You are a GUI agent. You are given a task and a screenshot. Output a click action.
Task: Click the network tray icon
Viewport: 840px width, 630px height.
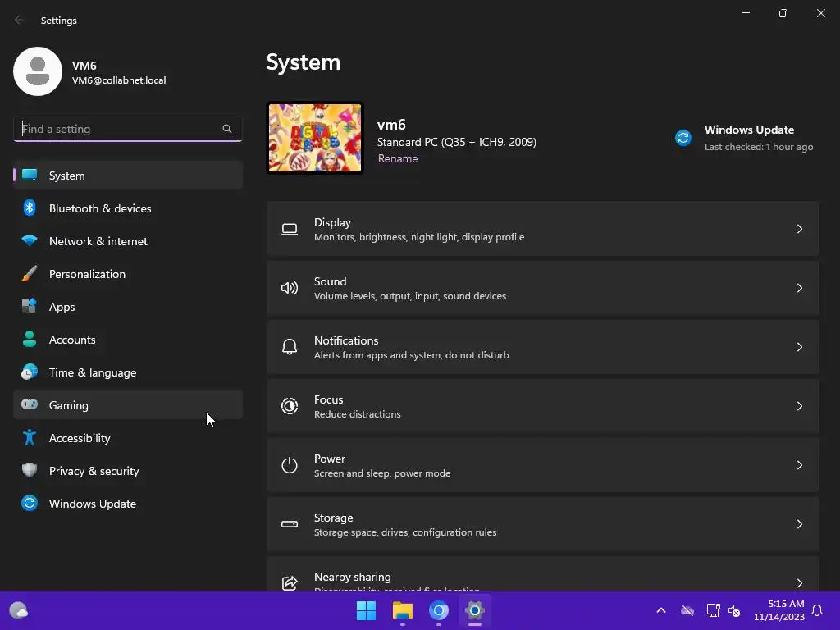[713, 610]
